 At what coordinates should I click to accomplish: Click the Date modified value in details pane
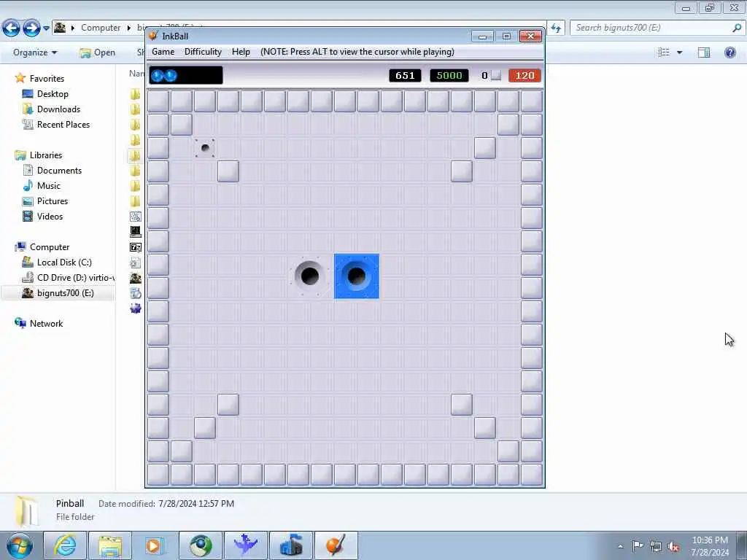coord(196,503)
